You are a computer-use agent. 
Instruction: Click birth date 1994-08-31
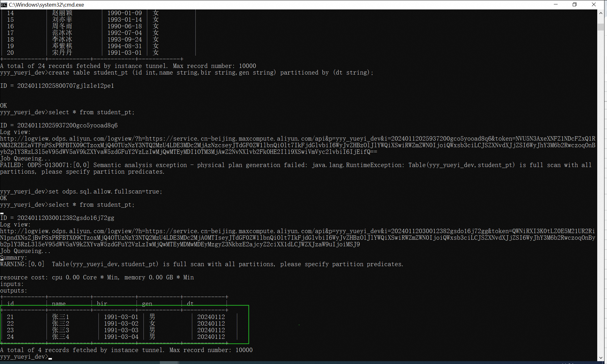click(x=125, y=46)
